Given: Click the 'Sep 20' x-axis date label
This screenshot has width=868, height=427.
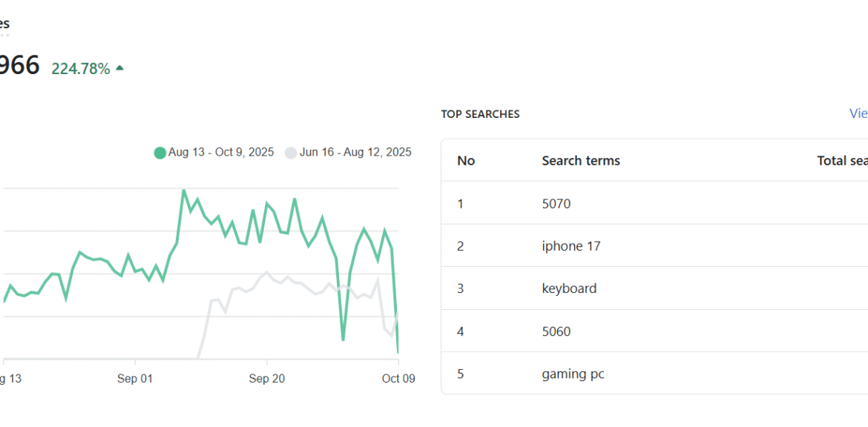Looking at the screenshot, I should point(266,379).
